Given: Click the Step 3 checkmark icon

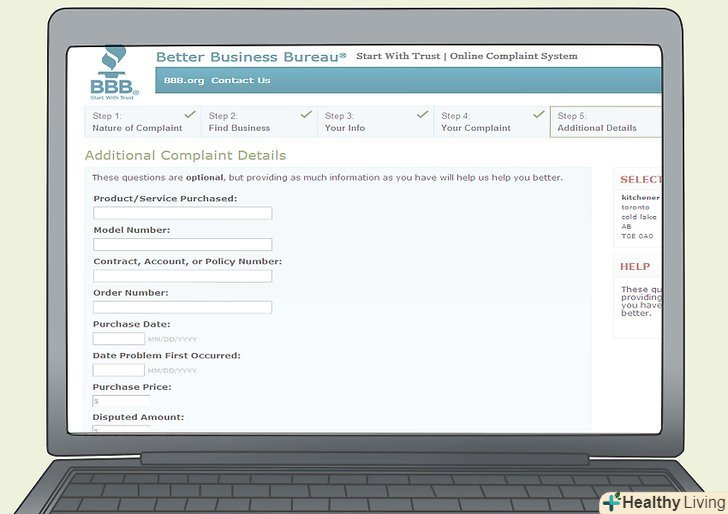Looking at the screenshot, I should click(422, 114).
